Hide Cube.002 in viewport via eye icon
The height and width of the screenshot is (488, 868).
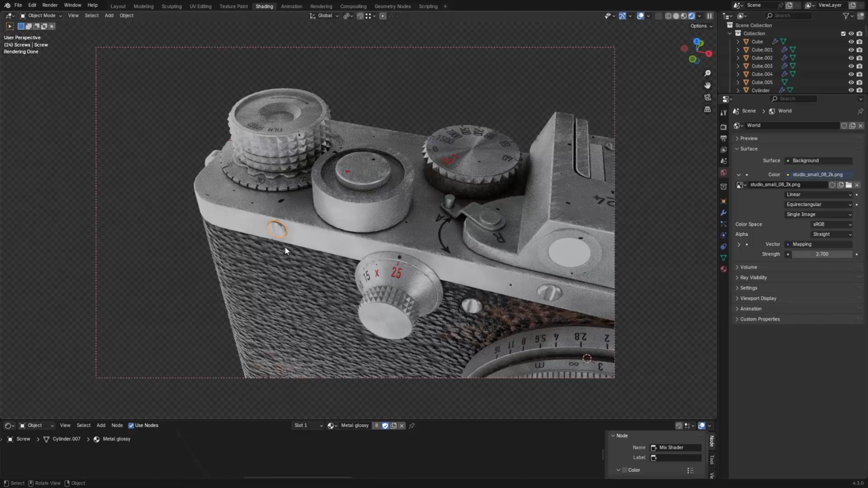click(x=851, y=58)
